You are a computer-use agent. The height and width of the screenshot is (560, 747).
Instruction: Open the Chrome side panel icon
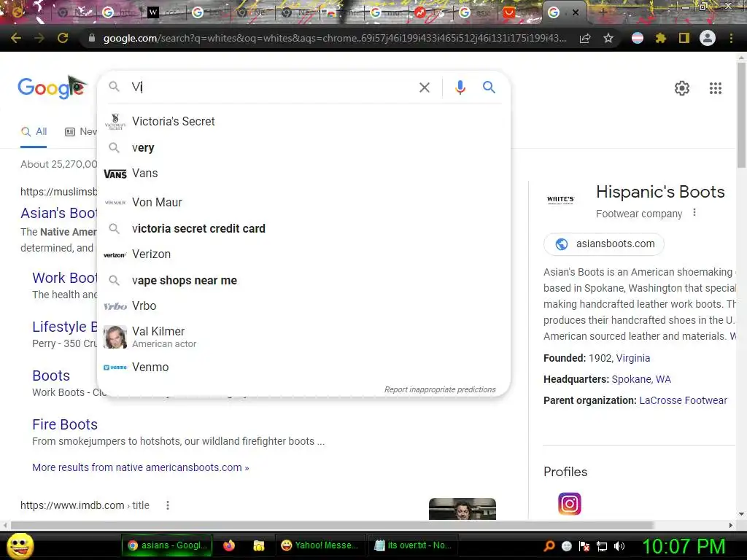pos(684,38)
